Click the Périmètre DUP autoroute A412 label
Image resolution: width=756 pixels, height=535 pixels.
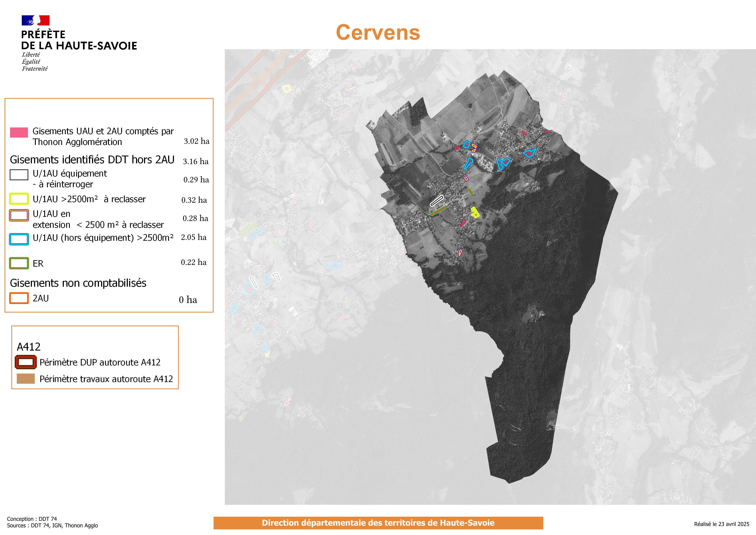[100, 362]
